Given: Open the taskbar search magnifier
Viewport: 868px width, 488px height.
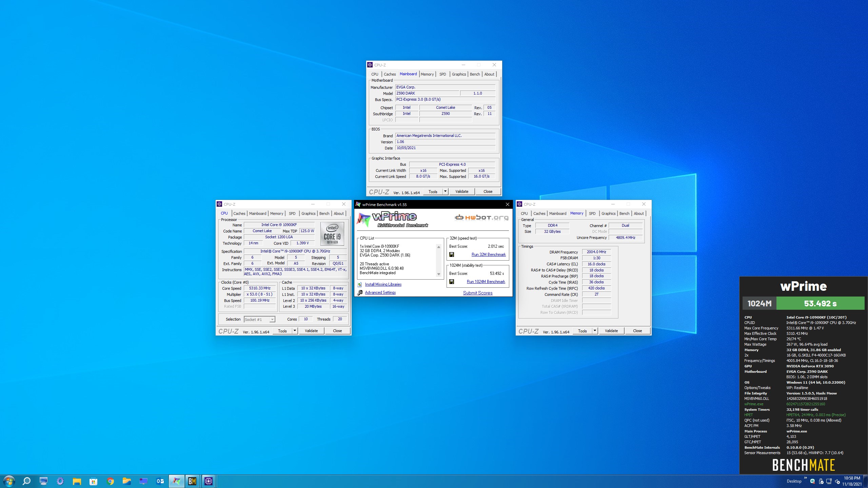Looking at the screenshot, I should click(x=26, y=481).
